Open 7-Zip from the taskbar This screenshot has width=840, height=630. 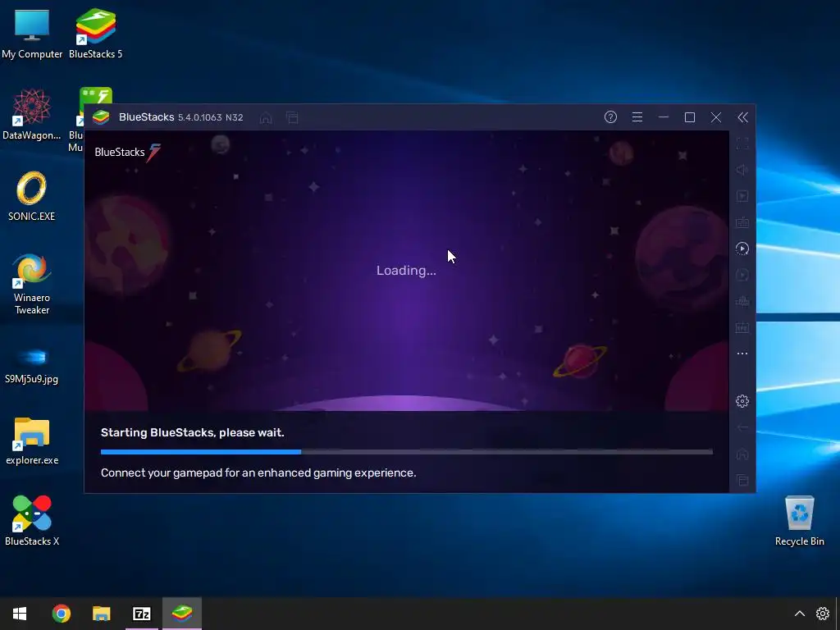point(142,614)
